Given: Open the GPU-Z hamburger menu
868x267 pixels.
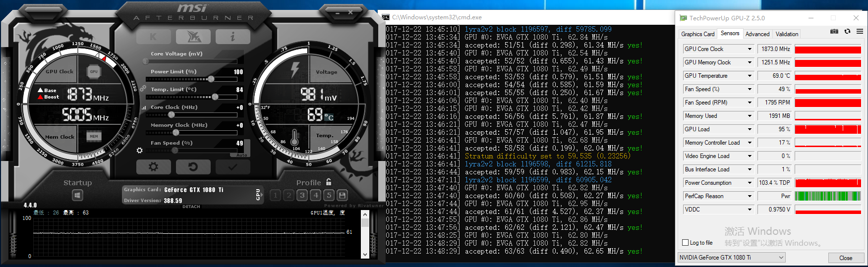Looking at the screenshot, I should (860, 31).
